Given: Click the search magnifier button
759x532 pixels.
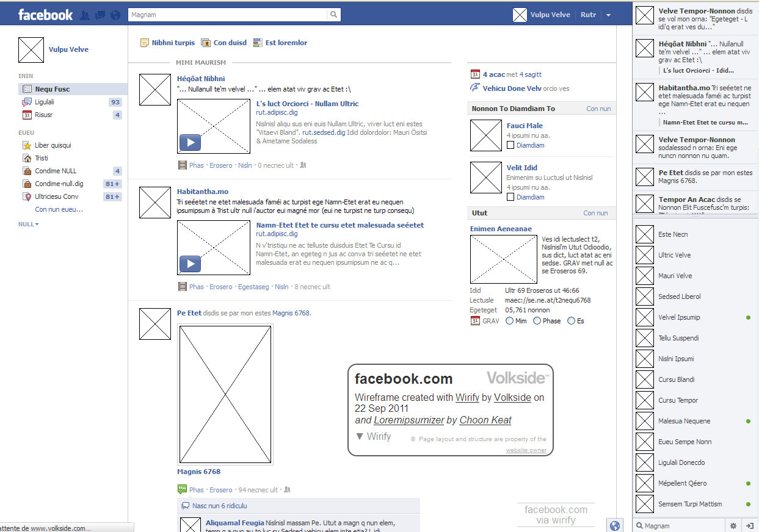Looking at the screenshot, I should pos(333,15).
